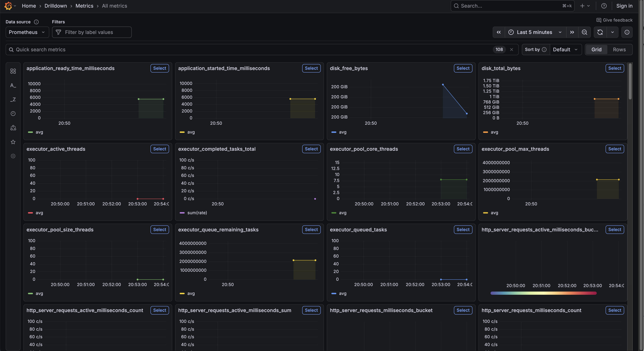The image size is (644, 351).
Task: Open the Drilldown breadcrumb item
Action: (56, 6)
